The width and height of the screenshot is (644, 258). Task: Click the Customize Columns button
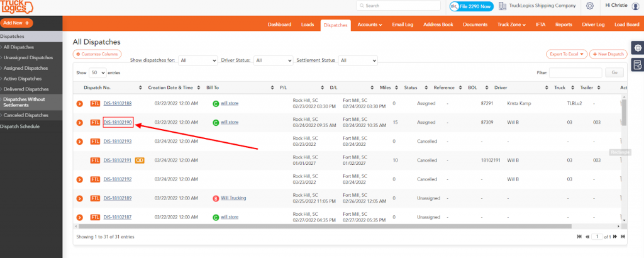[97, 54]
